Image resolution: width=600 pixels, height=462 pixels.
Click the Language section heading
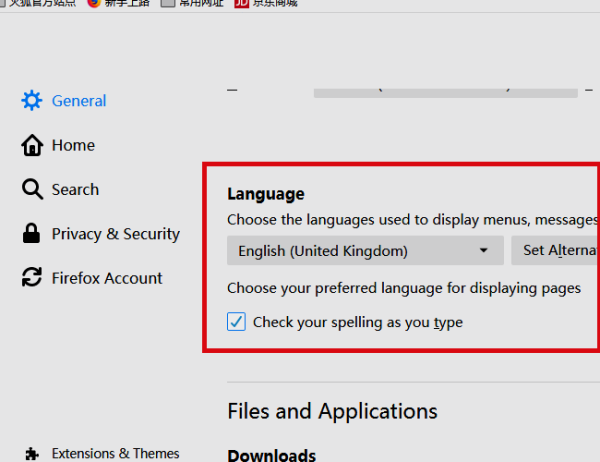(x=266, y=194)
